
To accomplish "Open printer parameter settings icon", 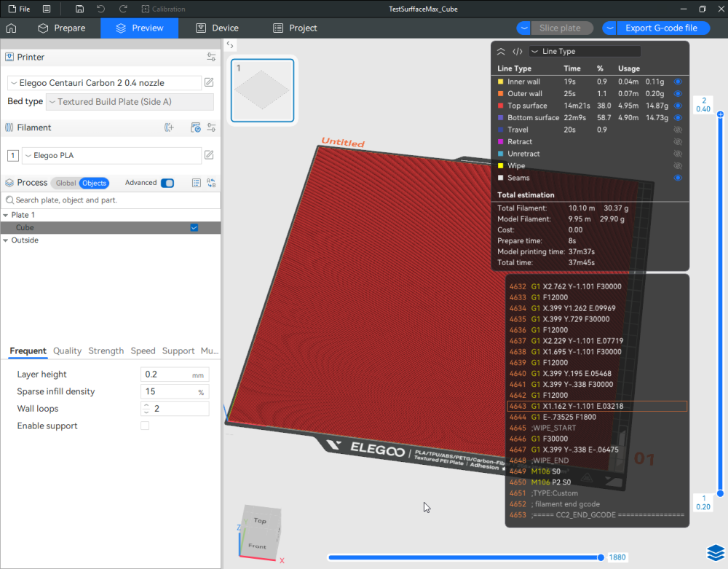I will click(211, 57).
